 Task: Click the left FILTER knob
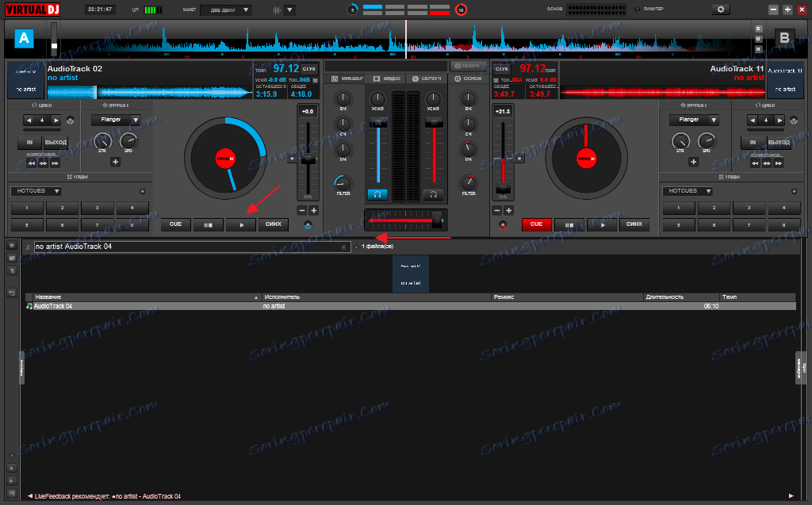click(343, 183)
